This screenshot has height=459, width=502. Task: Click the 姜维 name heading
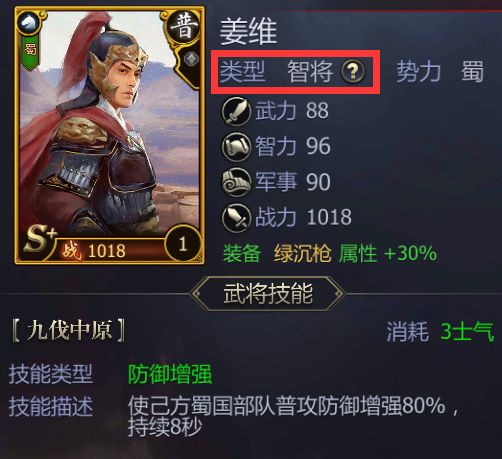[249, 32]
